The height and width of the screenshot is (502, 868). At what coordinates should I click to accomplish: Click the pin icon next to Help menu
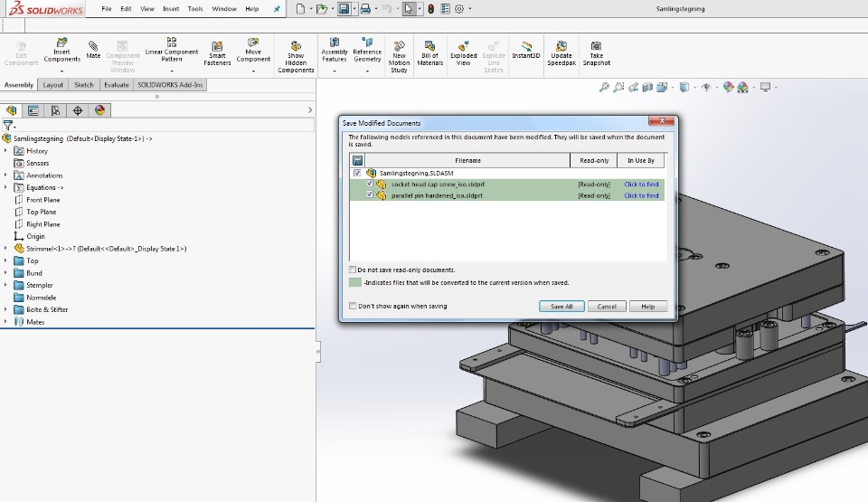(277, 9)
